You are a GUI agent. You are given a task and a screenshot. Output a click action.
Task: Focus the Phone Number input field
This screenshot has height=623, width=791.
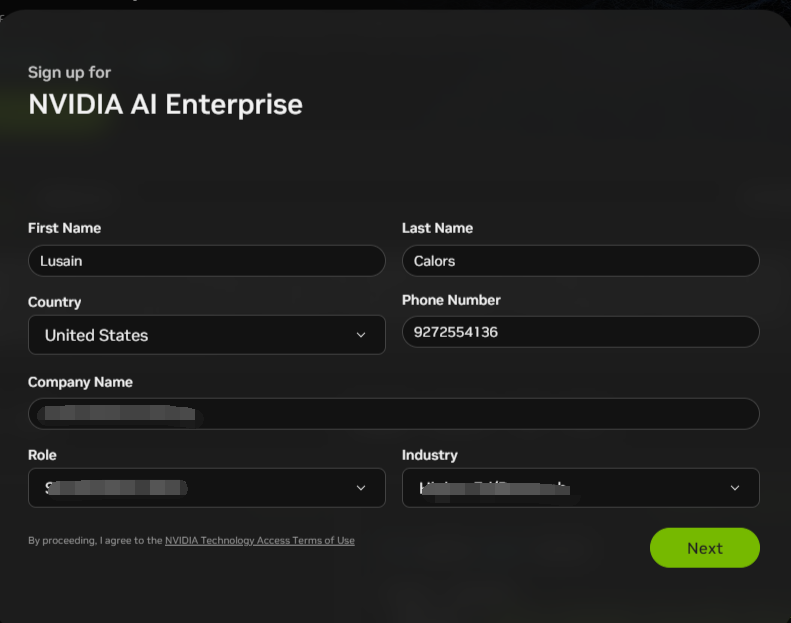580,332
